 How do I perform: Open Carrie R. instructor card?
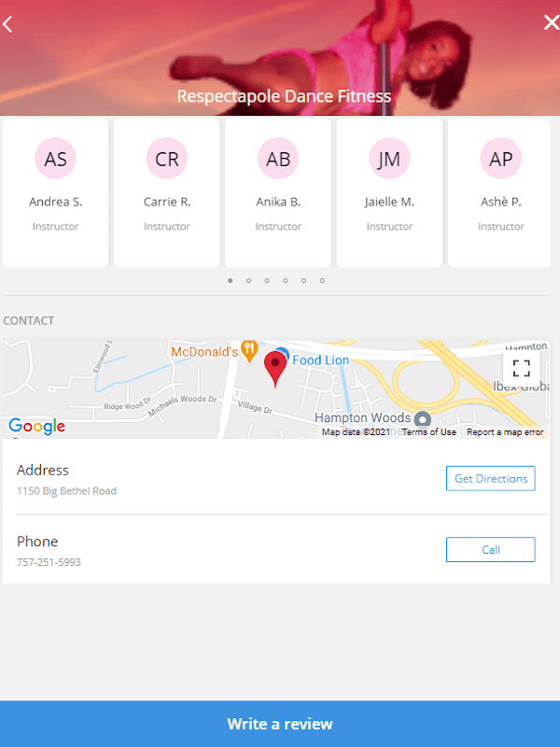point(167,193)
